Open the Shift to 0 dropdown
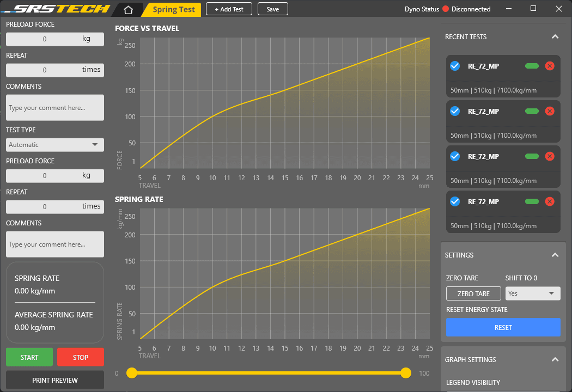 click(532, 293)
